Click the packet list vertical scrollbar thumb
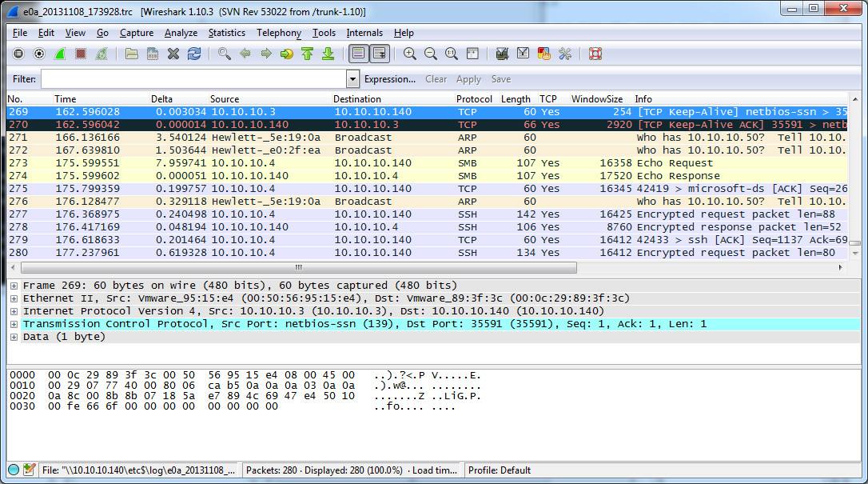The image size is (868, 484). pos(855,243)
